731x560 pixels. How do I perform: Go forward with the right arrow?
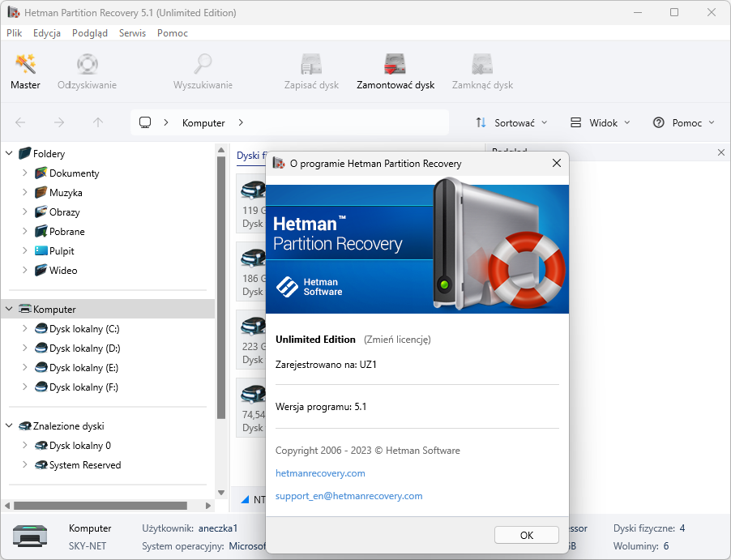click(x=59, y=122)
